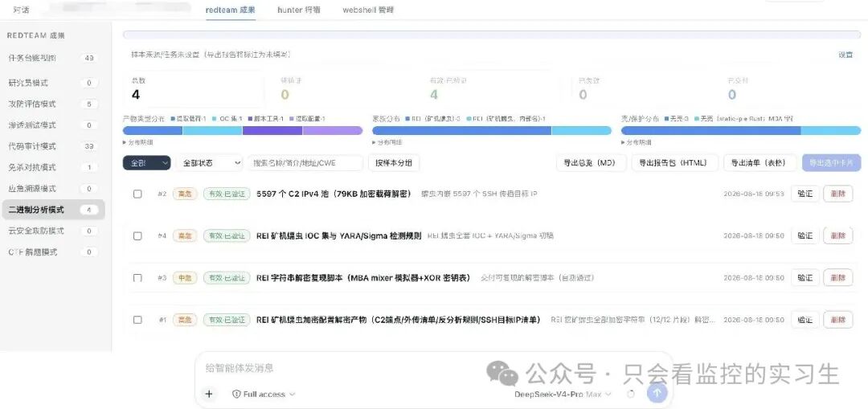Select 研究员模式 in sidebar
This screenshot has width=868, height=409.
click(53, 83)
